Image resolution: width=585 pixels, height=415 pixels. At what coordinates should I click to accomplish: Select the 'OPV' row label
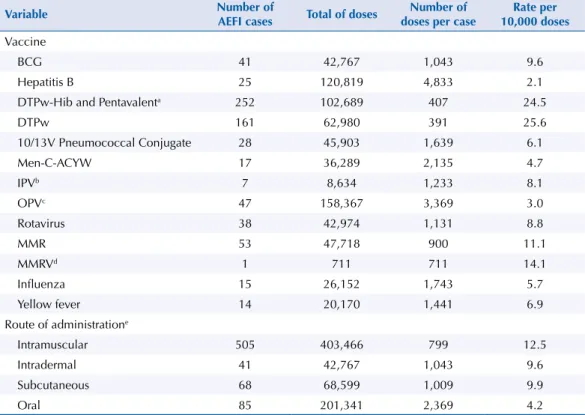(x=31, y=203)
